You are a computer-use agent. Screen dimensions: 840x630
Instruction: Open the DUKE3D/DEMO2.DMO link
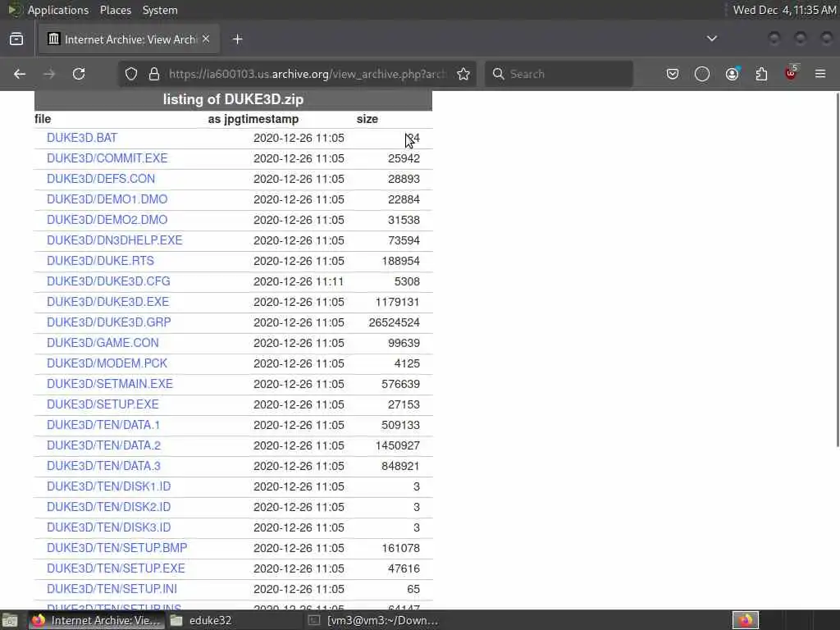click(107, 220)
